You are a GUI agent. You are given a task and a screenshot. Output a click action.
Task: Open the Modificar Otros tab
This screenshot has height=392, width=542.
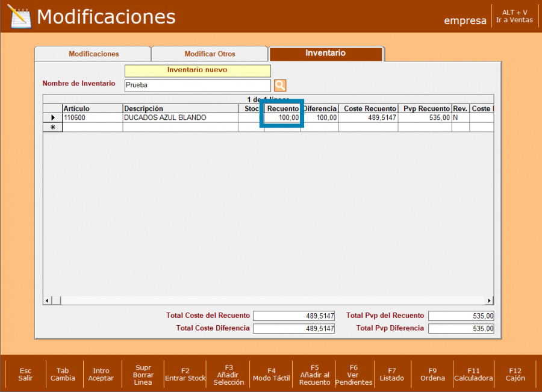point(210,54)
